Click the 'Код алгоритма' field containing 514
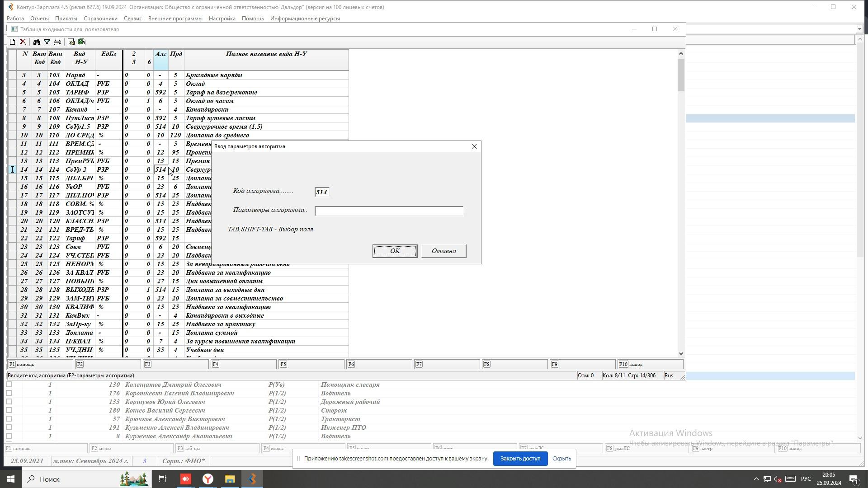868x488 pixels. coord(322,192)
